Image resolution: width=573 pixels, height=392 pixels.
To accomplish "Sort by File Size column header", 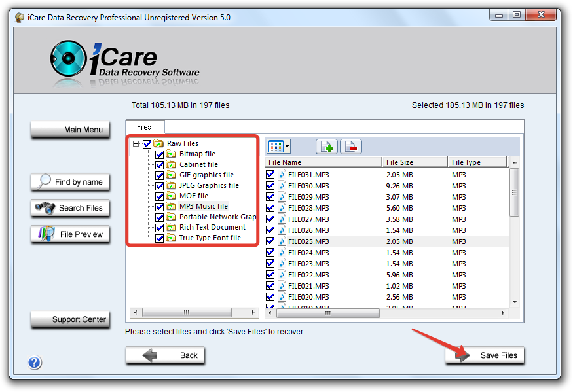I will pos(413,162).
